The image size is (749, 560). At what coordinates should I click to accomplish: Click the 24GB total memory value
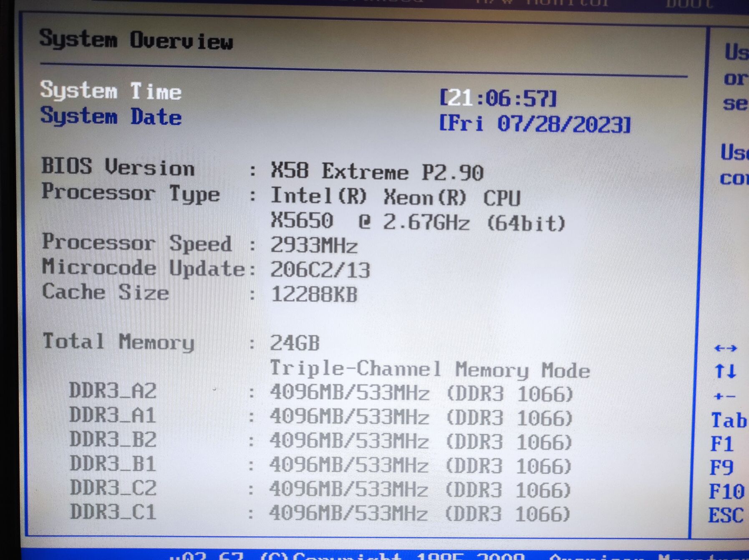pos(295,343)
